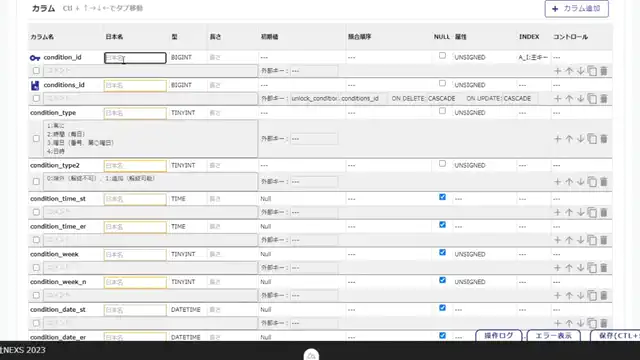
Task: Open the error display button
Action: [553, 336]
